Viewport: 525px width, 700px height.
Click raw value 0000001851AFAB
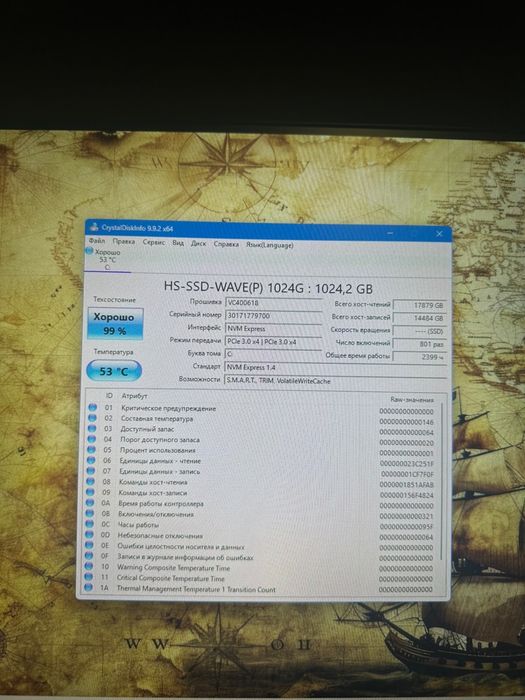click(x=407, y=485)
